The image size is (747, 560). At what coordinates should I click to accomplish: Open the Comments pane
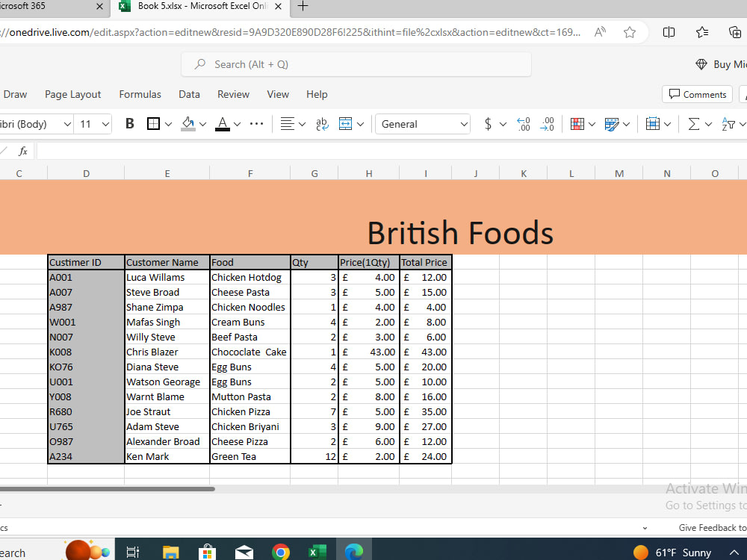click(698, 94)
